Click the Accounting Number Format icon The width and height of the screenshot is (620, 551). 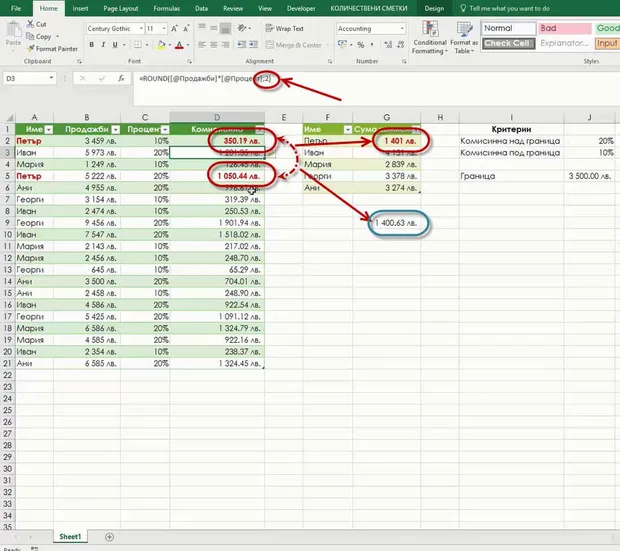point(342,44)
